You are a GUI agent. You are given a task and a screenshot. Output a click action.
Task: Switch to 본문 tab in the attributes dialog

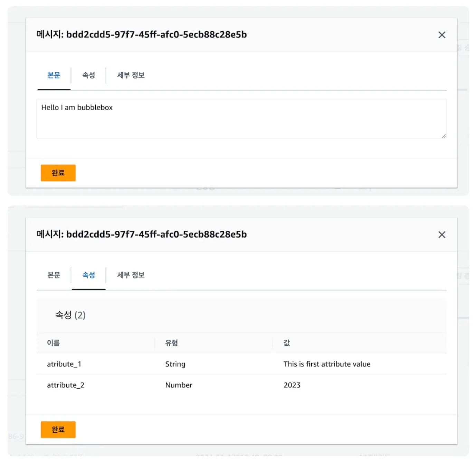tap(54, 275)
